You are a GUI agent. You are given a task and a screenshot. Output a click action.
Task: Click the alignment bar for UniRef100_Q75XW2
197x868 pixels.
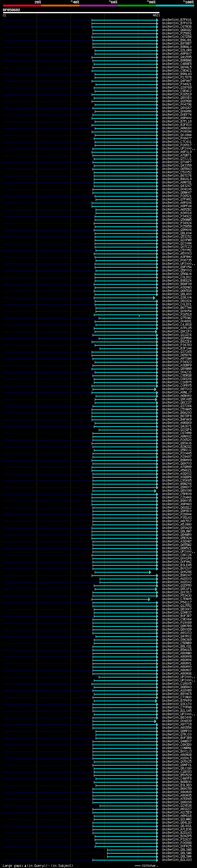[128, 318]
